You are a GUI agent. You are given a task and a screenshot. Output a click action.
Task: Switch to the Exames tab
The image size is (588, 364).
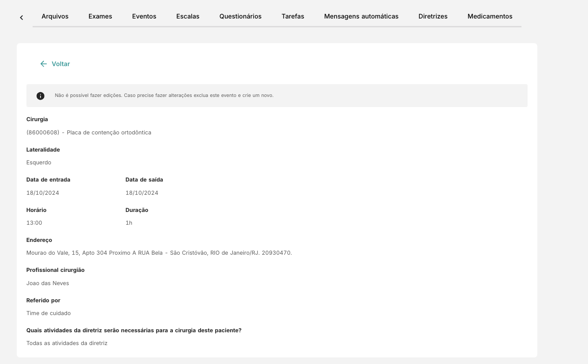(100, 16)
